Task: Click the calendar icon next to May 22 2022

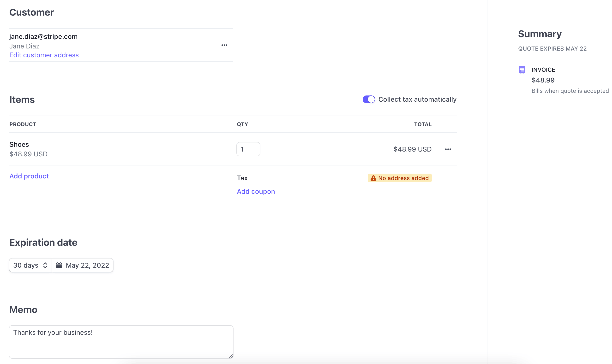Action: (60, 265)
